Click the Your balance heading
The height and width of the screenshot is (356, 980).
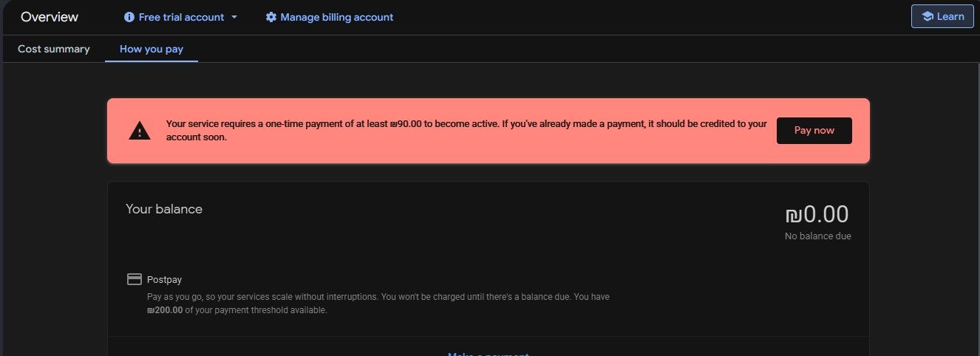(164, 209)
